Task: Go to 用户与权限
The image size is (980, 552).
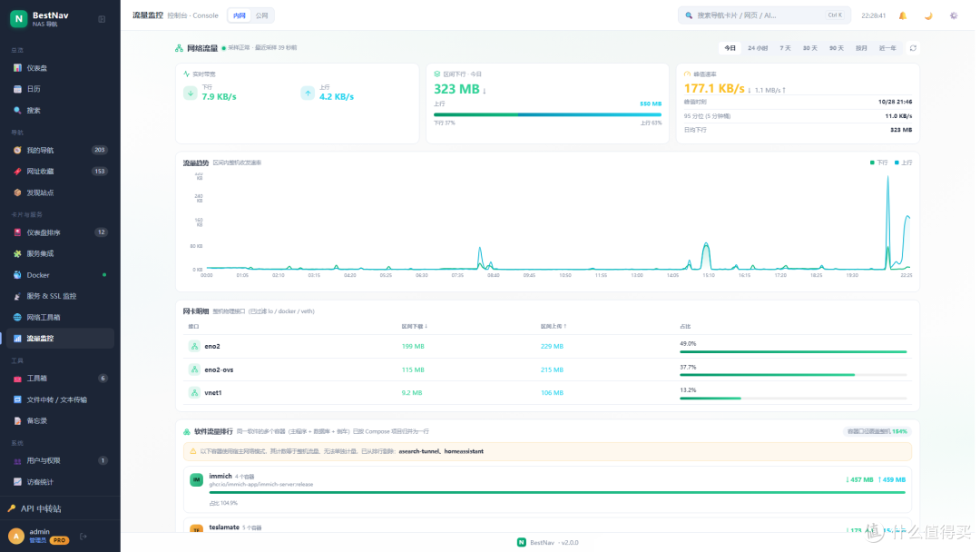Action: [x=60, y=460]
